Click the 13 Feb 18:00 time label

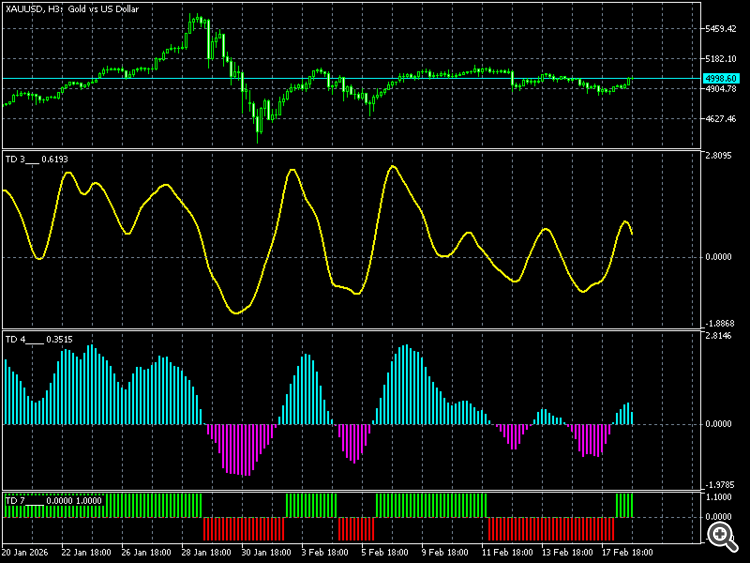[567, 552]
